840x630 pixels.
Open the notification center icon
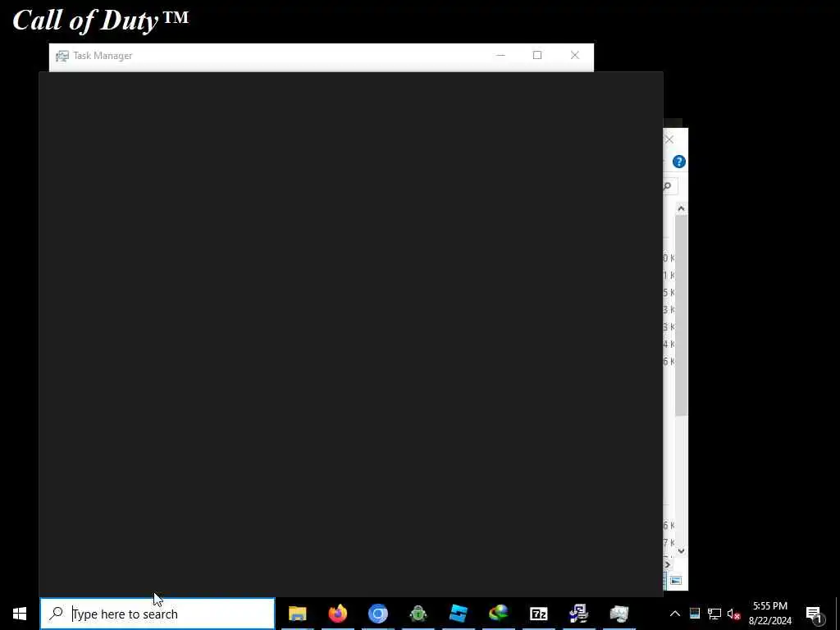(x=814, y=614)
